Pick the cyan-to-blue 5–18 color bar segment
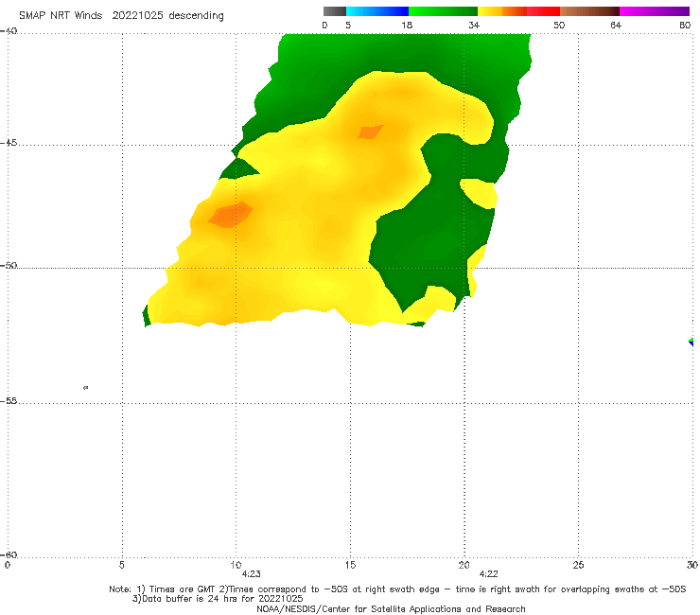 [377, 11]
